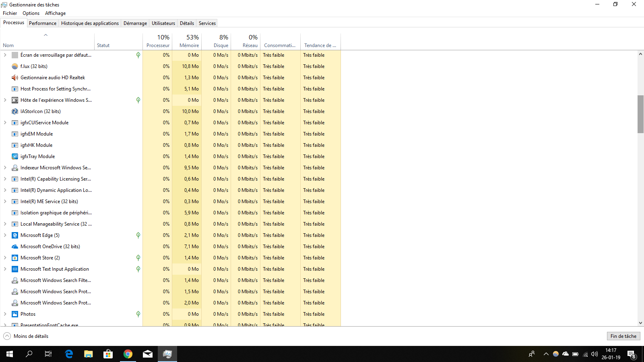Click the leaf status icon for Photos
This screenshot has width=644, height=362.
[x=138, y=314]
